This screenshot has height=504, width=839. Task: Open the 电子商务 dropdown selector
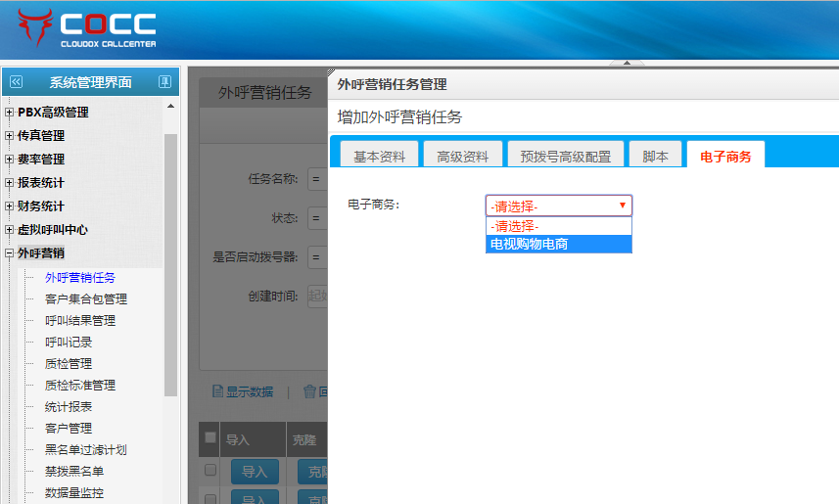click(x=558, y=206)
